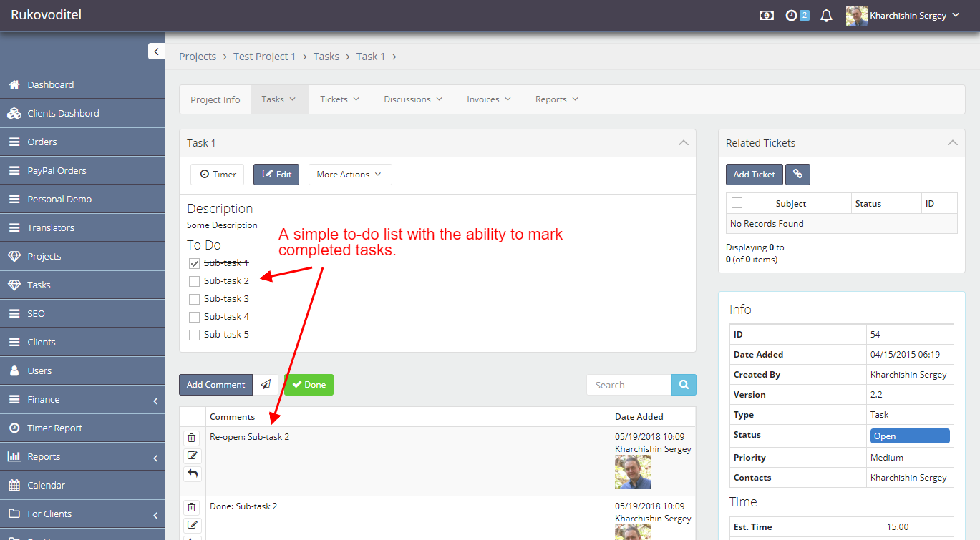Viewport: 980px width, 540px height.
Task: Open the More Actions dropdown
Action: coord(350,175)
